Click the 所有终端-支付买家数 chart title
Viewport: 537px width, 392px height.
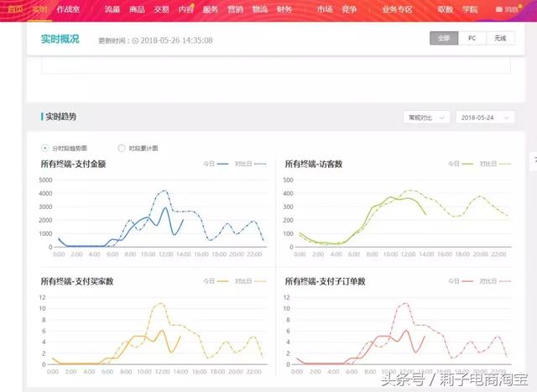77,281
